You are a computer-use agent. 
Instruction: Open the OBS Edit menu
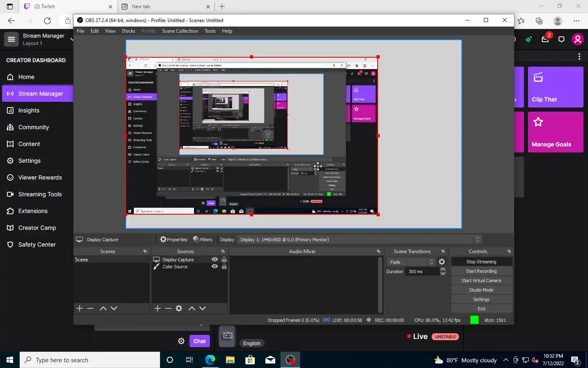tap(95, 31)
